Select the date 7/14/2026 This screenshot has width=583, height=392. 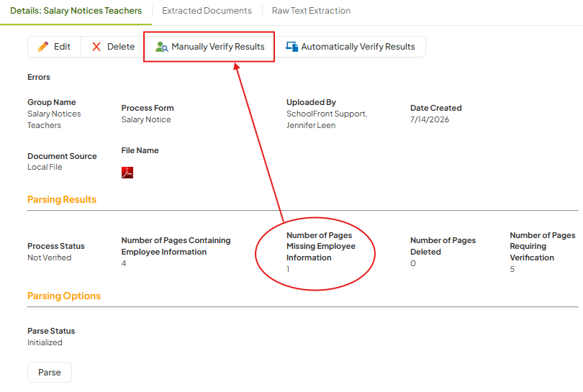pos(430,119)
